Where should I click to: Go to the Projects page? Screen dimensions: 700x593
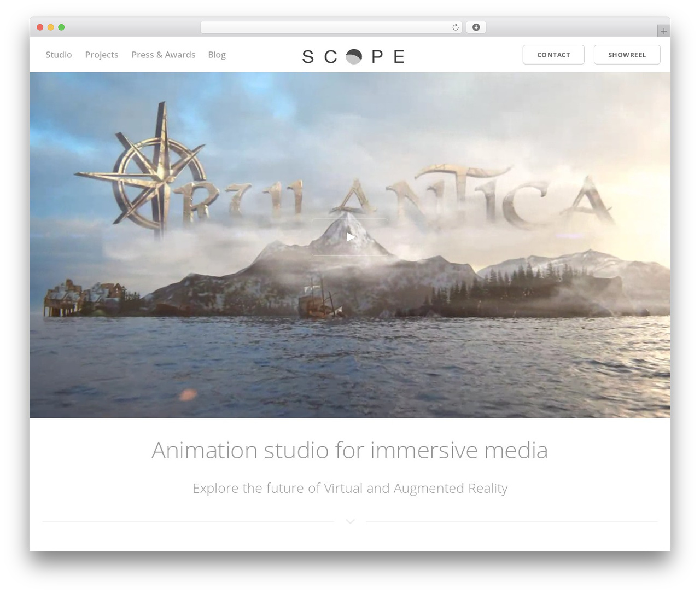[102, 55]
